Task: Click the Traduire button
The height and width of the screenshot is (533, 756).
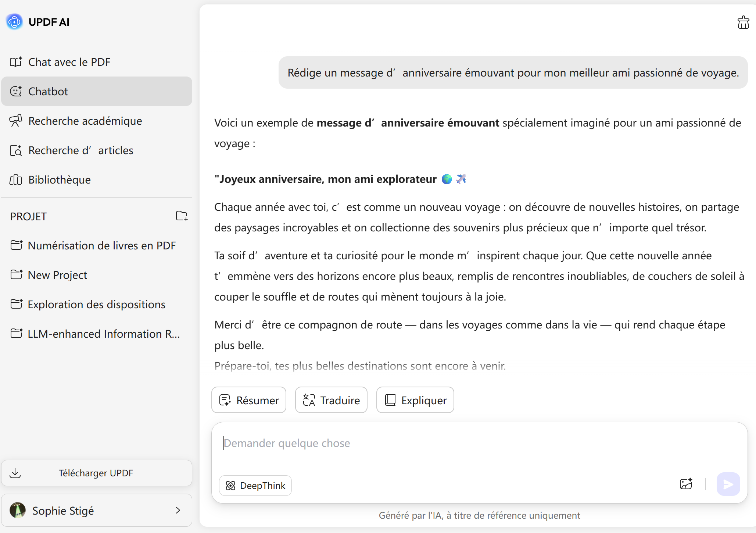Action: pos(331,400)
